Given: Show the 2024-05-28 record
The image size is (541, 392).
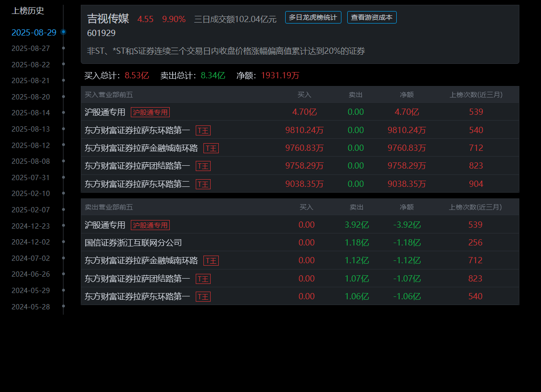Looking at the screenshot, I should 31,306.
